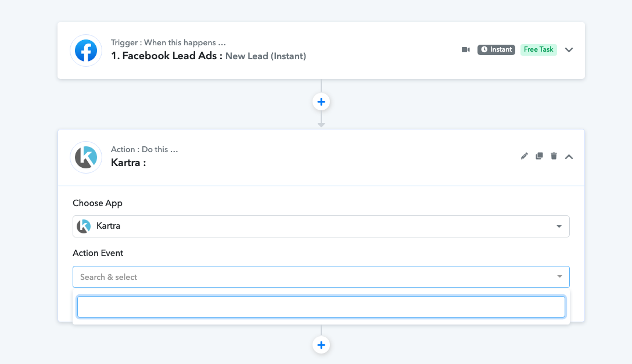
Task: Click the 'Trigger : When this happens ...' label
Action: point(168,43)
